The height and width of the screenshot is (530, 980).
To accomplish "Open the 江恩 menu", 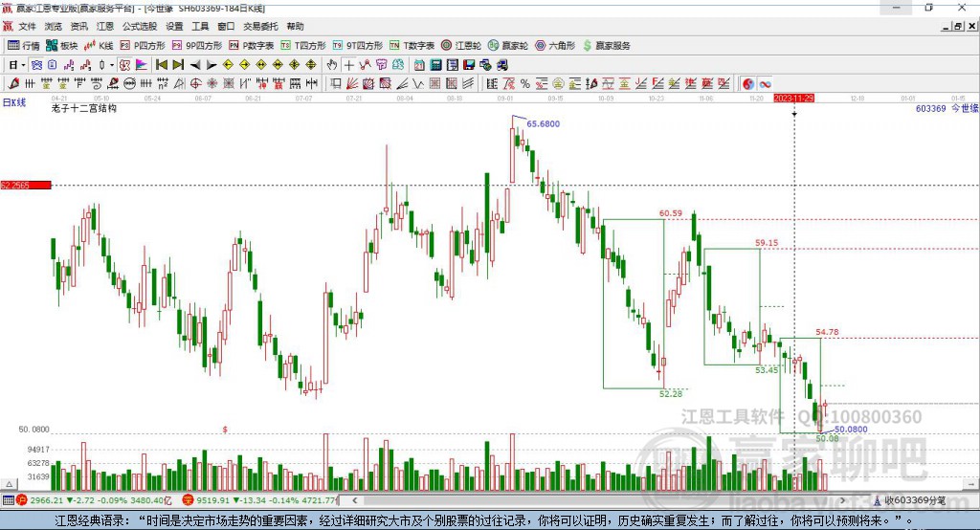I will 105,26.
